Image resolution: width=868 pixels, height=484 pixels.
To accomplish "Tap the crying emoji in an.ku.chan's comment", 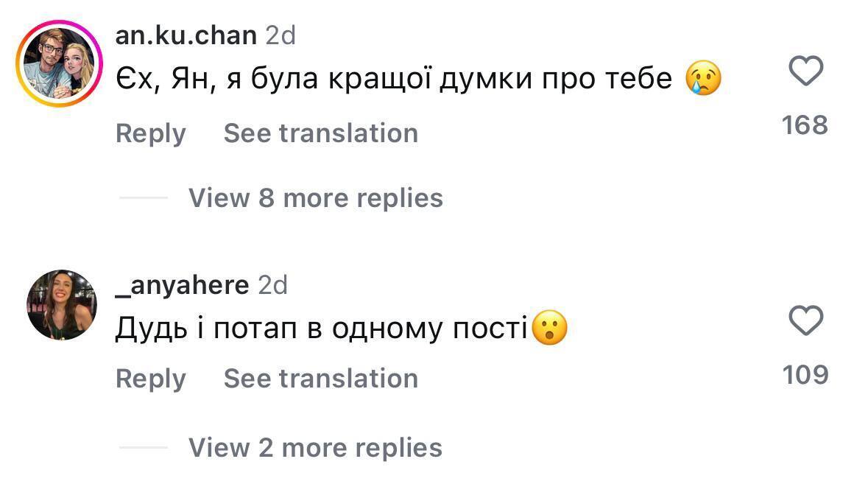I will [704, 79].
